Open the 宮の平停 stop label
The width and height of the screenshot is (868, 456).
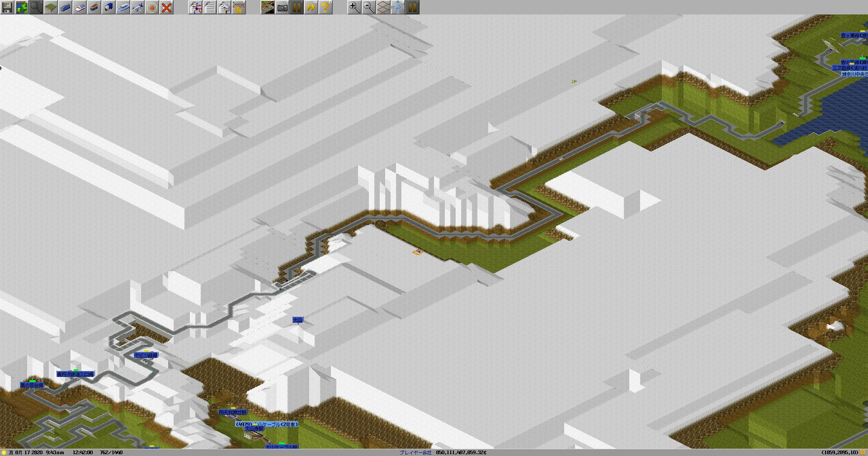point(854,62)
